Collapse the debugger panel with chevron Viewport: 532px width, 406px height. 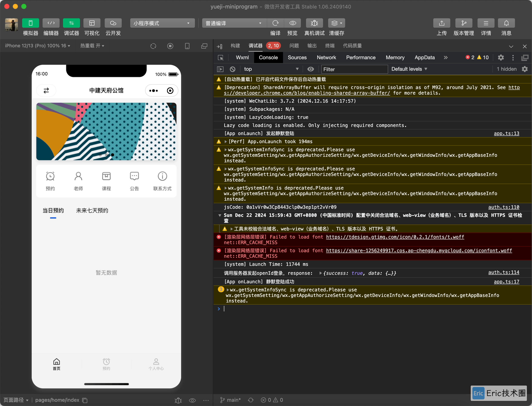511,46
